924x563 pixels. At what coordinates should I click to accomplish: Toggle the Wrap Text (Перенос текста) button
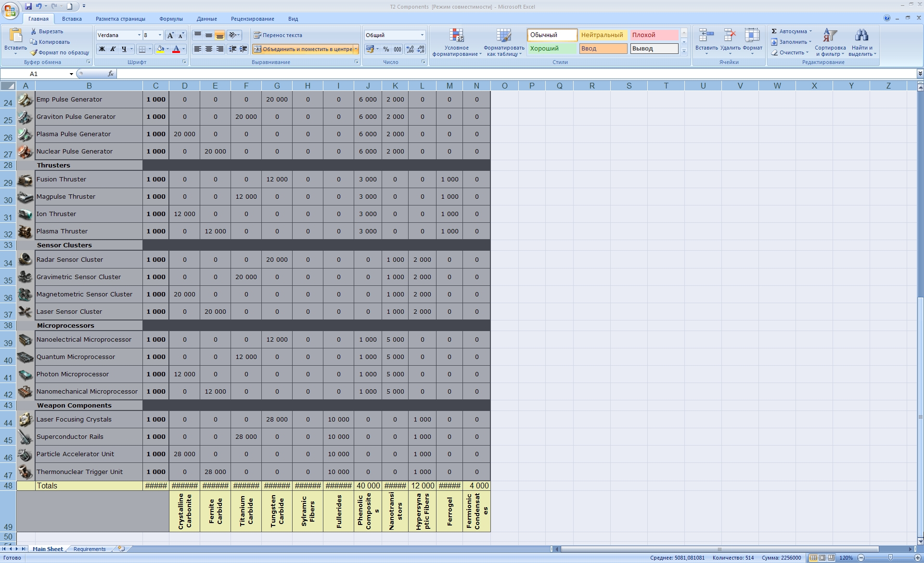[x=278, y=35]
